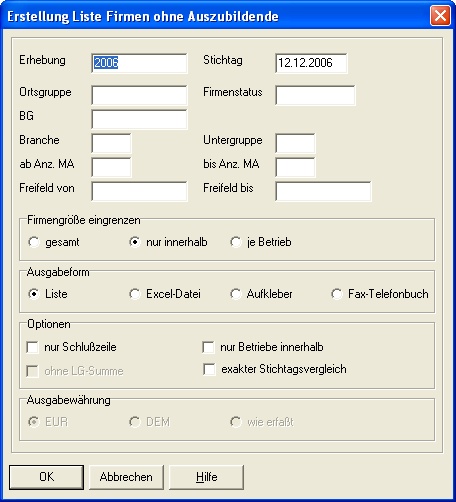Click the Branche input box
The image size is (456, 502).
click(111, 143)
